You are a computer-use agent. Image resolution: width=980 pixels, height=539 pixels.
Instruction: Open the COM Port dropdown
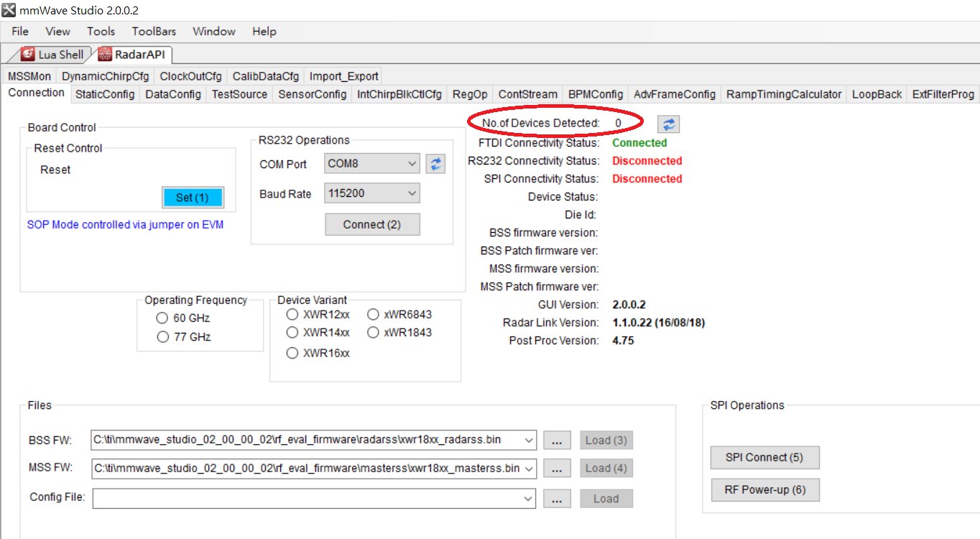click(412, 164)
